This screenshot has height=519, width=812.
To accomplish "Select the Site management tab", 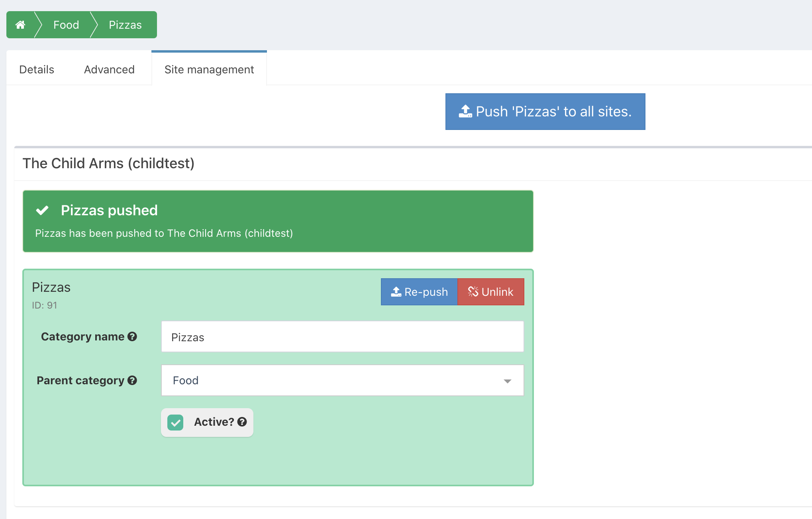I will point(209,69).
